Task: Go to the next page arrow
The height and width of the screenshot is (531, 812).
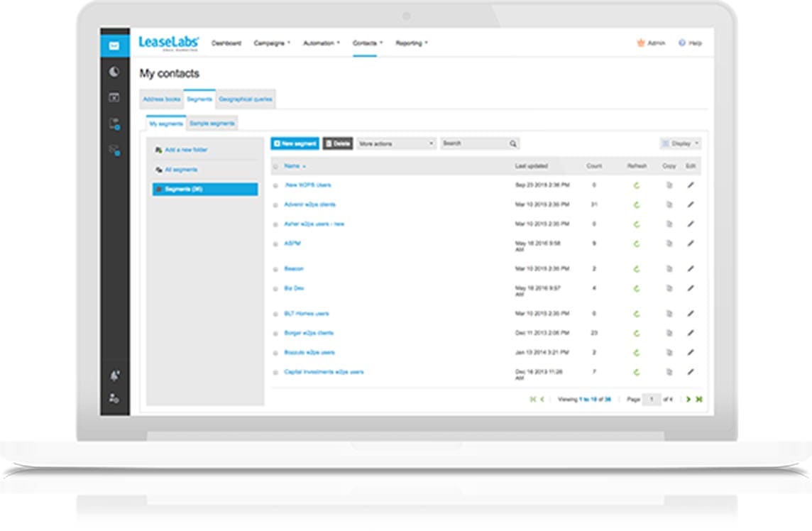Action: click(688, 400)
